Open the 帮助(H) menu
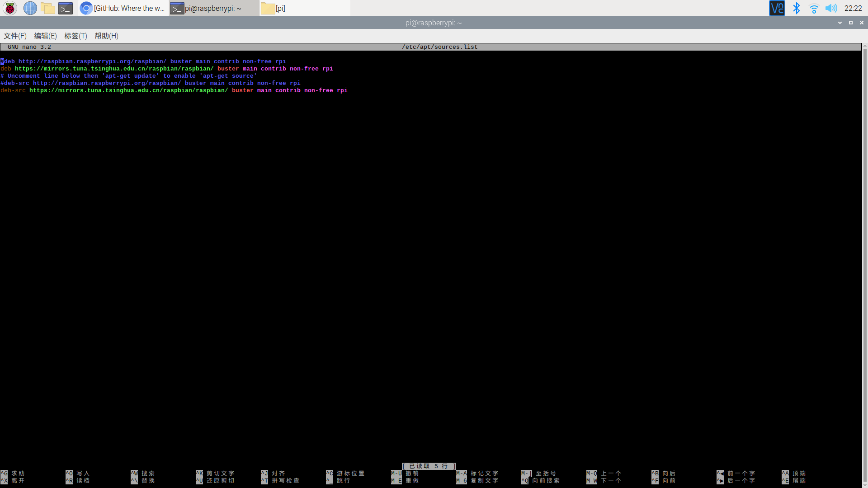Image resolution: width=868 pixels, height=488 pixels. pyautogui.click(x=106, y=36)
